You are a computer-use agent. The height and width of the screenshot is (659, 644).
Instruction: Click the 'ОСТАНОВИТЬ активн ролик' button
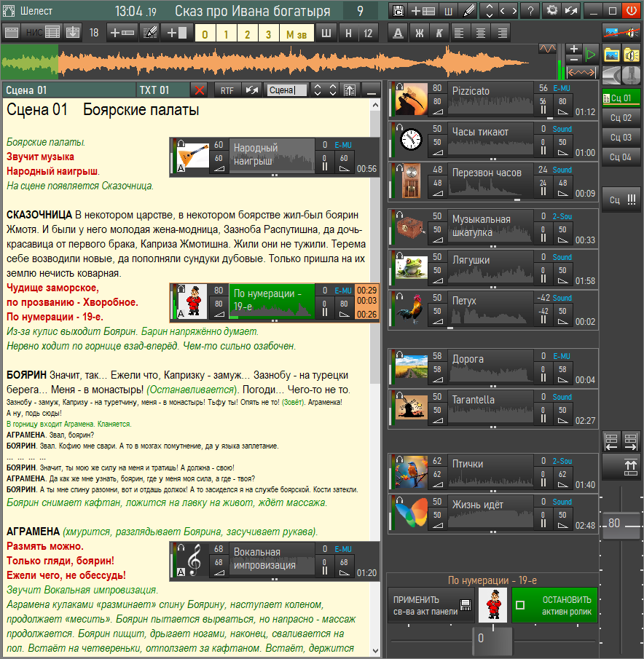tap(555, 605)
